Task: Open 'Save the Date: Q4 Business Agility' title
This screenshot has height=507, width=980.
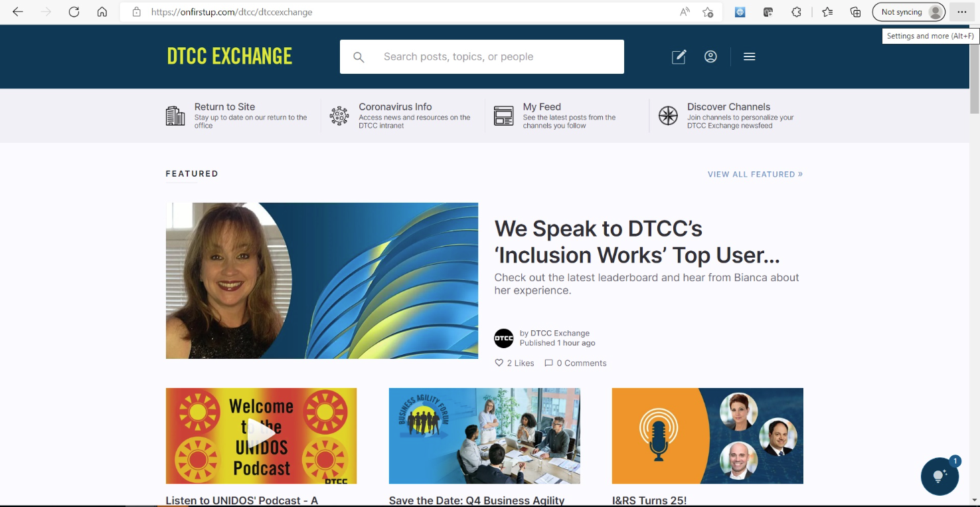Action: click(x=477, y=500)
